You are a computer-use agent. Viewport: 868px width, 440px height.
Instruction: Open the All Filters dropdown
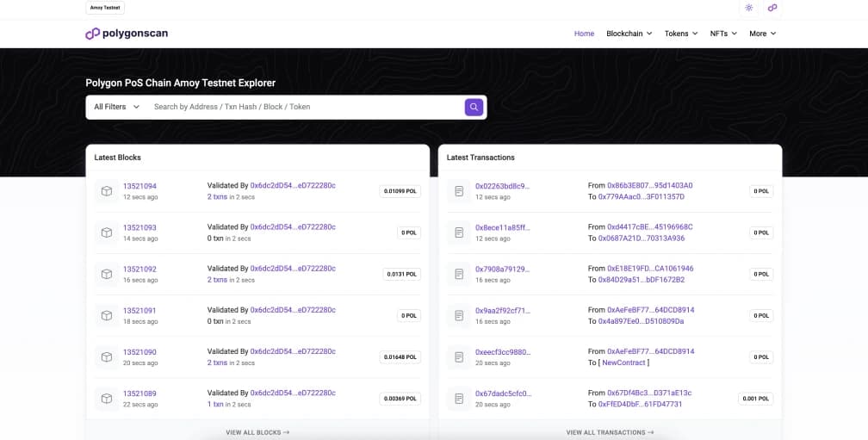116,107
